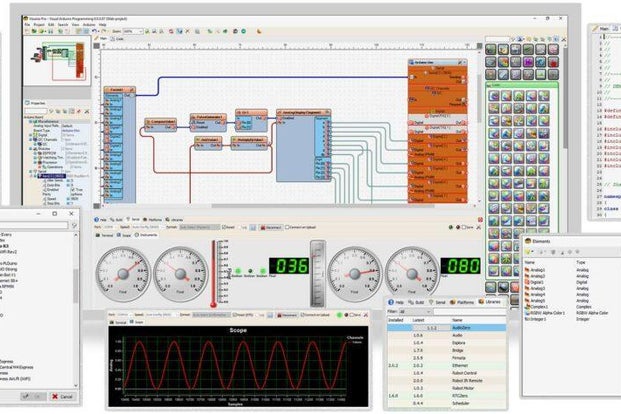621x414 pixels.
Task: Switch to the Code tab above the canvas
Action: (x=117, y=39)
